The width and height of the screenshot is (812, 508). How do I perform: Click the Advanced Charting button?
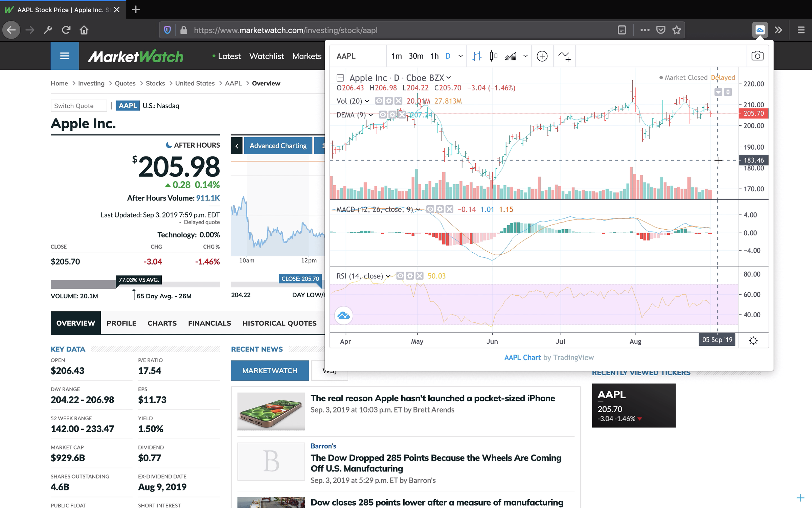click(278, 145)
